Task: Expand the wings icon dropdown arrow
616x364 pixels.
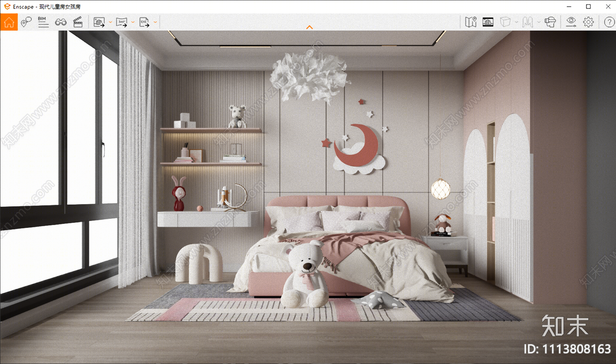Action: [539, 22]
